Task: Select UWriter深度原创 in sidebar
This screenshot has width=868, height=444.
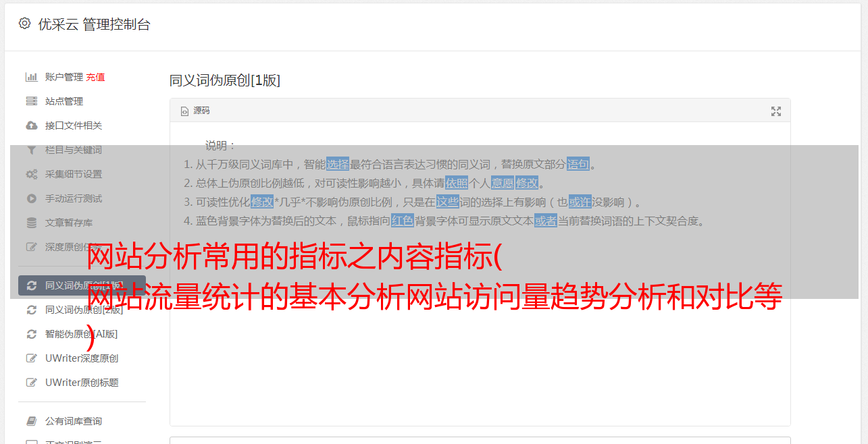Action: 82,358
